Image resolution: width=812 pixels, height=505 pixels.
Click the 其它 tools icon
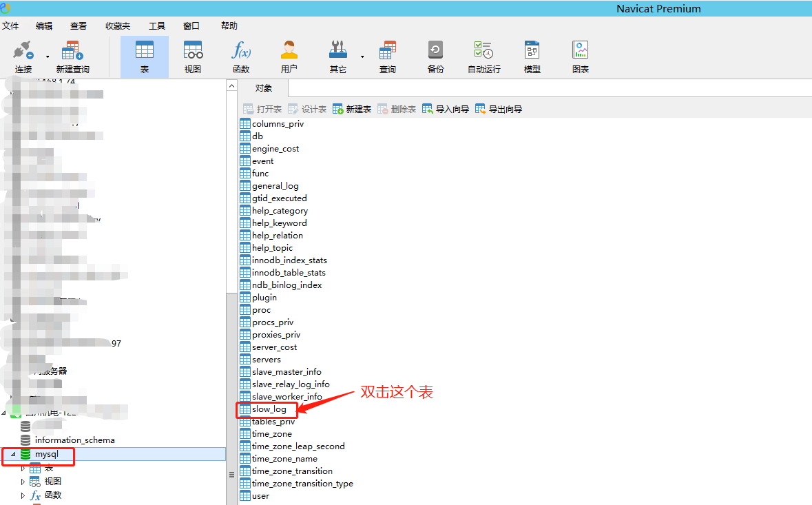coord(338,57)
